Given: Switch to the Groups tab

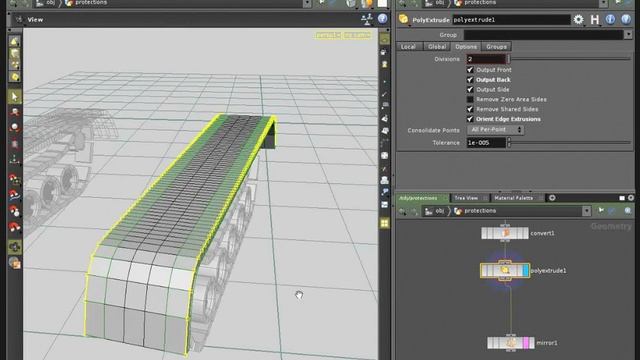Looking at the screenshot, I should tap(496, 47).
